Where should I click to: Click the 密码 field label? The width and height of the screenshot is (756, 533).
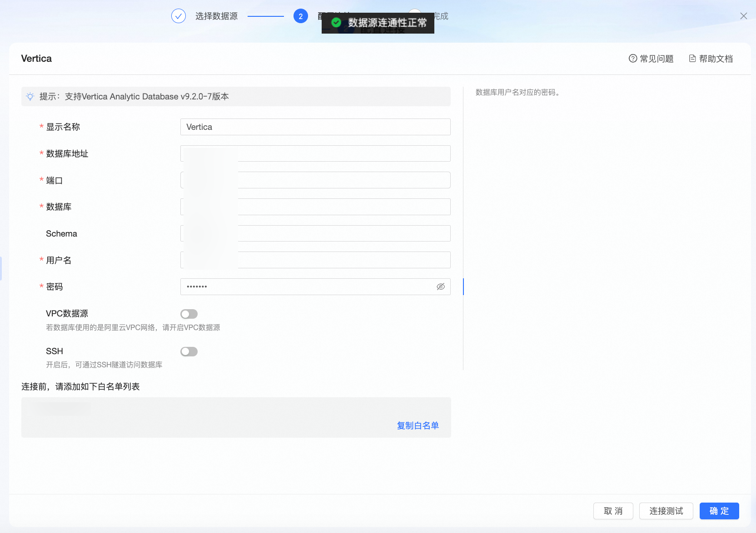[55, 286]
